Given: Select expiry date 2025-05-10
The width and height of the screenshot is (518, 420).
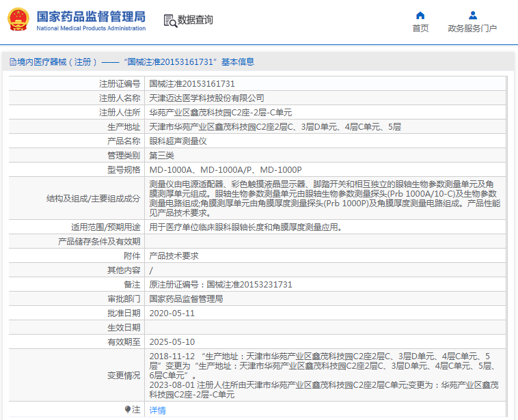Looking at the screenshot, I should (172, 342).
